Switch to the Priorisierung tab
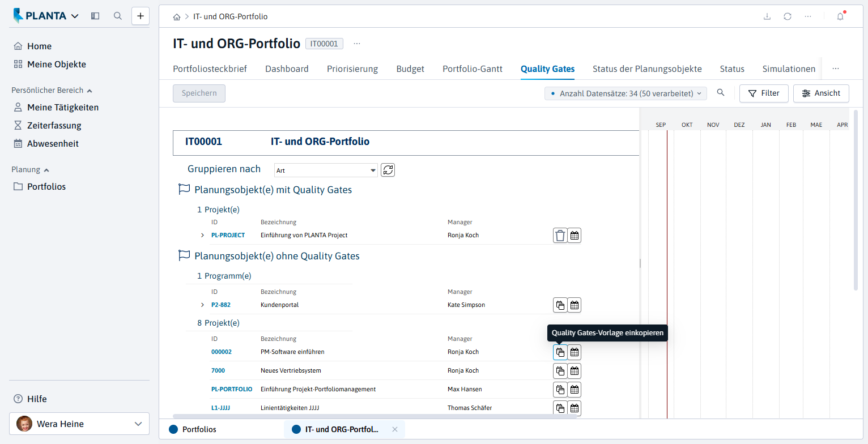Image resolution: width=868 pixels, height=444 pixels. (352, 69)
